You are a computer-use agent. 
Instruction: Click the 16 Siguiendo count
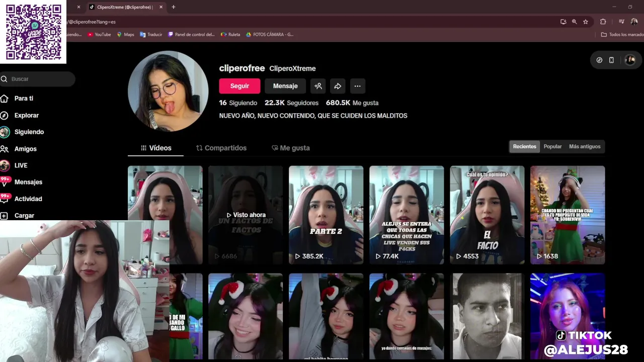click(x=238, y=103)
